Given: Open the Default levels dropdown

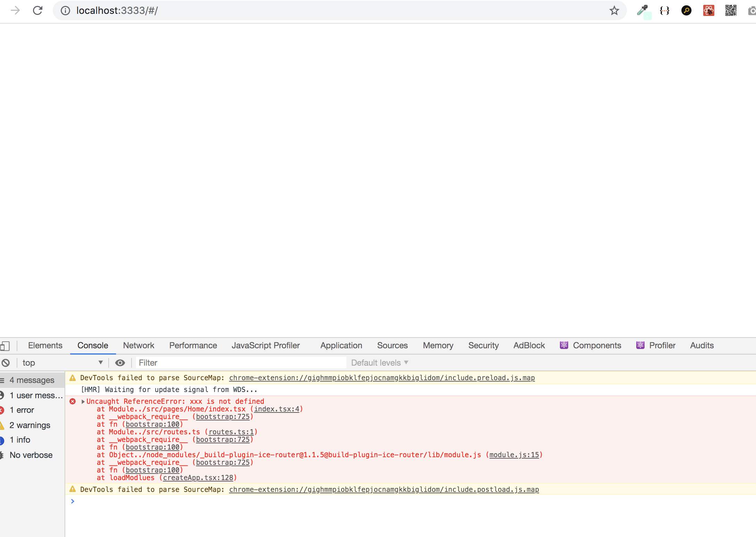Looking at the screenshot, I should pos(379,363).
